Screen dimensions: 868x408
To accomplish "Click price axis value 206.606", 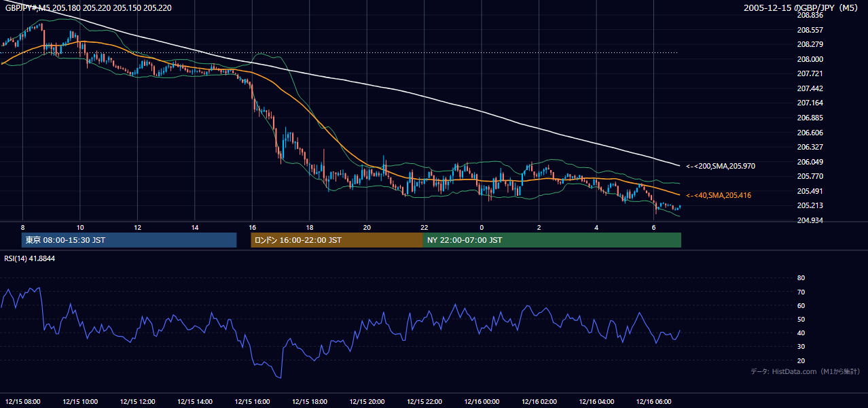I will click(x=810, y=133).
